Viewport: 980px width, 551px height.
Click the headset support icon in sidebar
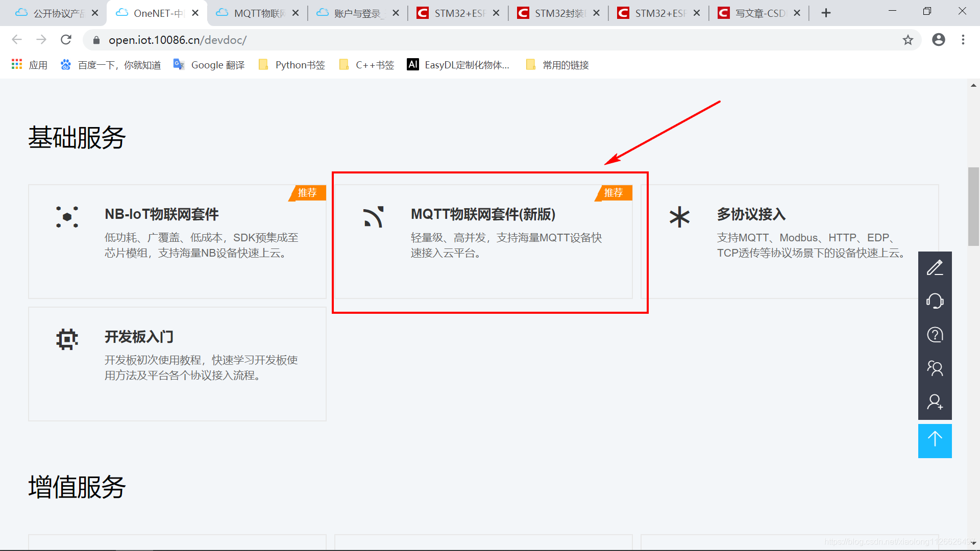936,302
